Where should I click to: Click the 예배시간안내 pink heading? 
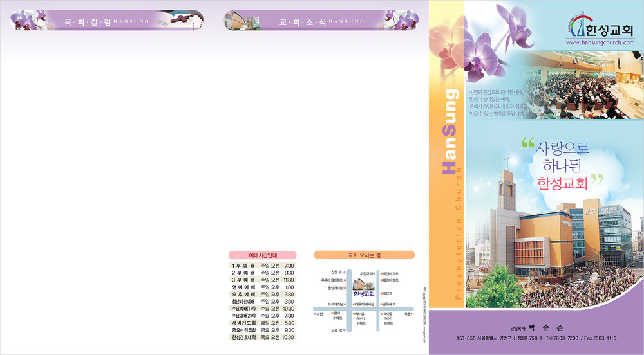click(262, 255)
